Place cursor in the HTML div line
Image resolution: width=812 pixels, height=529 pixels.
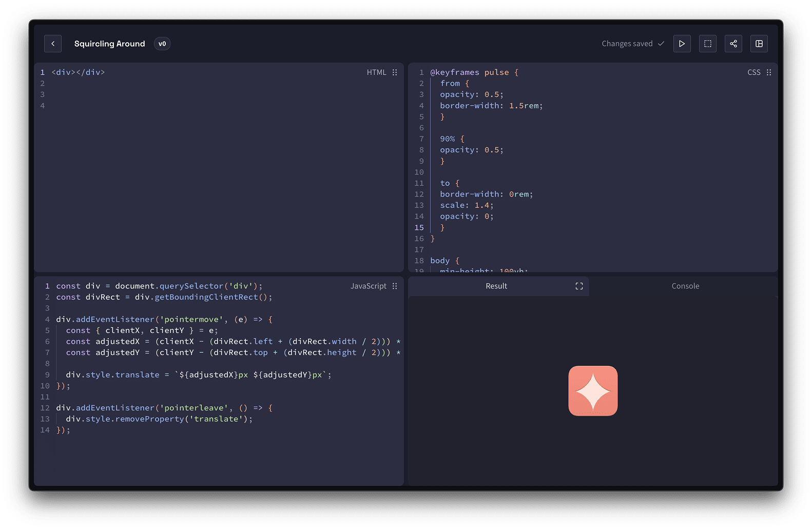[x=78, y=72]
